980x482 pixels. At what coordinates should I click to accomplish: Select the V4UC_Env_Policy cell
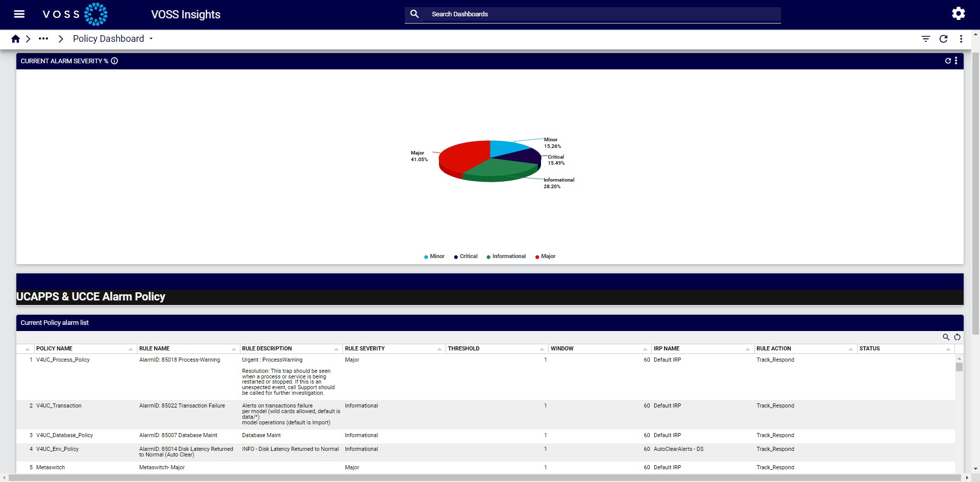coord(57,449)
